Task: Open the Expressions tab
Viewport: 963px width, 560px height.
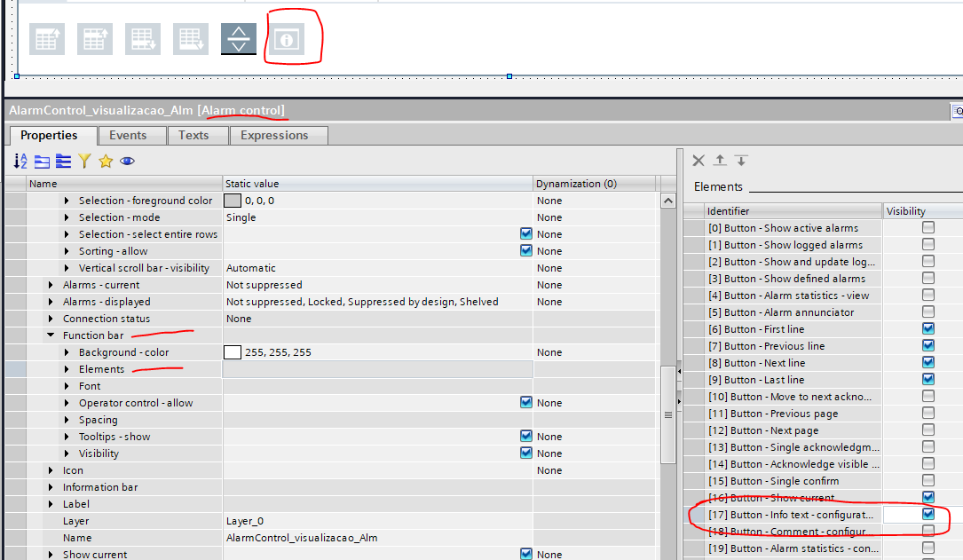Action: point(274,135)
